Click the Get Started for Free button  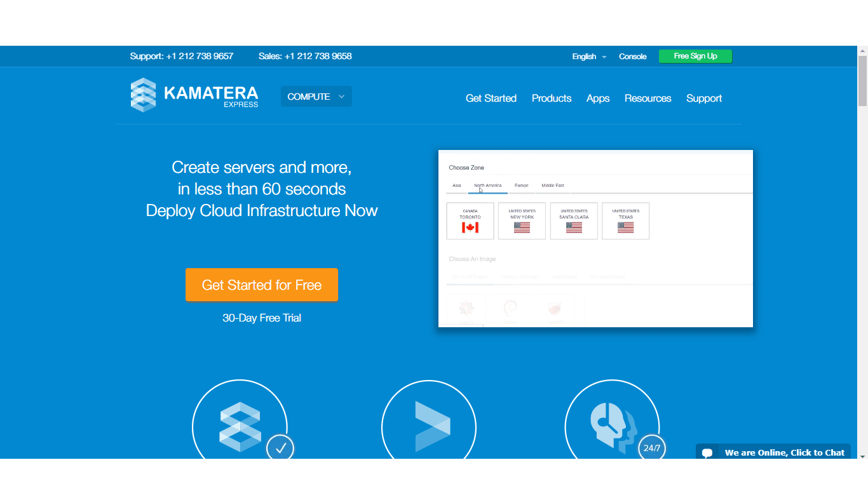pyautogui.click(x=262, y=285)
